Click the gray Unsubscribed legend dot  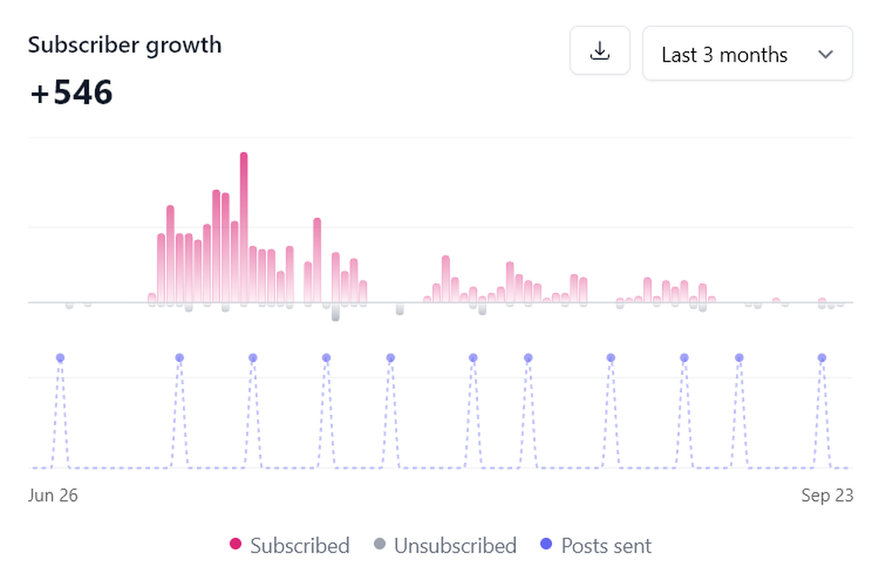pyautogui.click(x=380, y=544)
